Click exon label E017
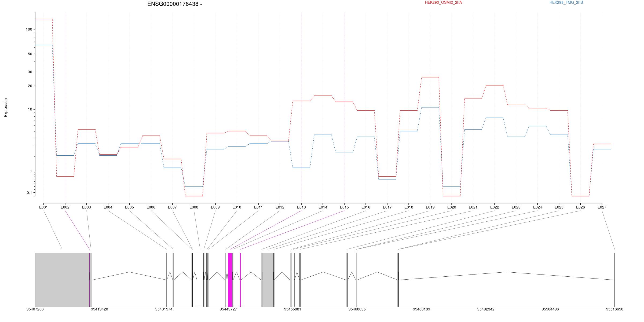The image size is (644, 322). (387, 207)
